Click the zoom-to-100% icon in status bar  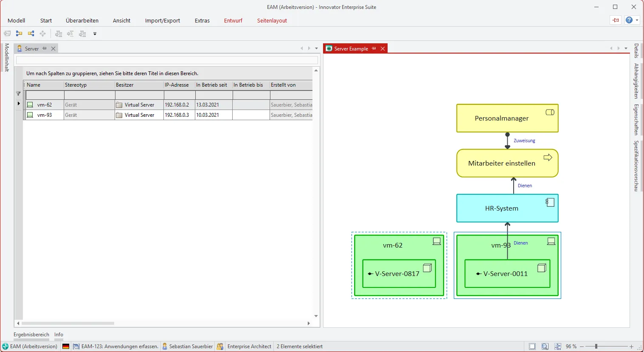[x=557, y=346]
